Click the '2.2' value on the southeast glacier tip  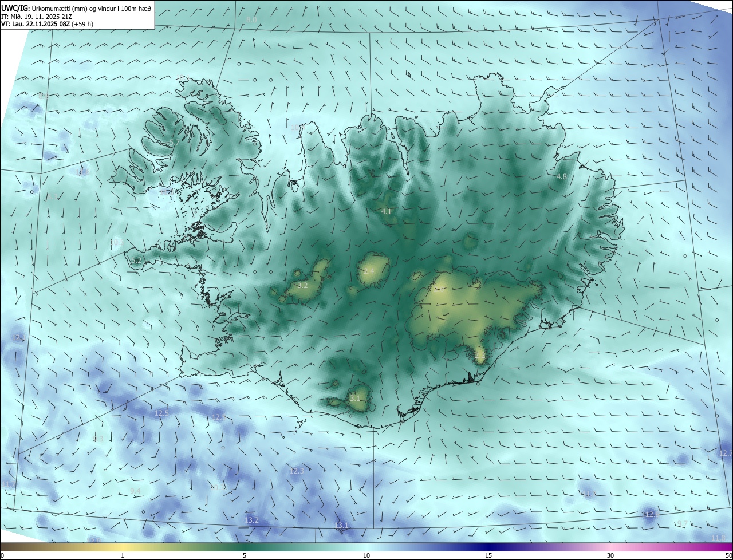[x=480, y=356]
